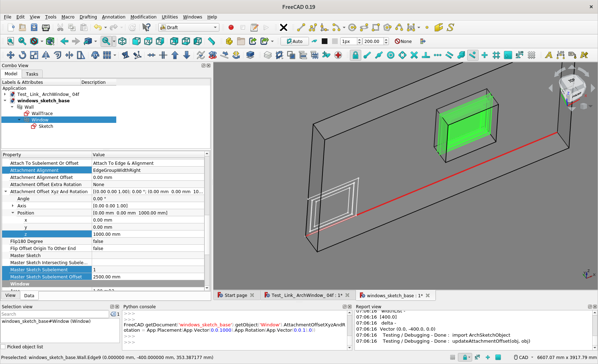Select the Fillet tool
The height and width of the screenshot is (364, 598).
pos(324,27)
